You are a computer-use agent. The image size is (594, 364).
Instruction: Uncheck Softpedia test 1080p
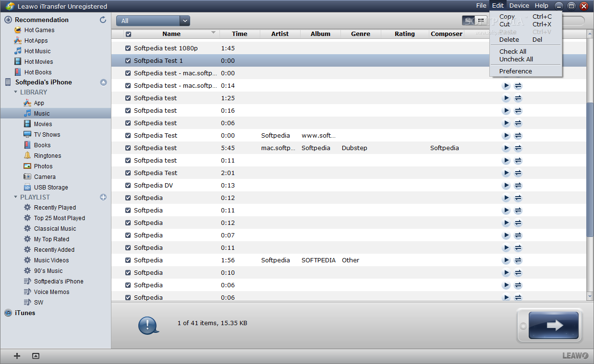(x=128, y=48)
